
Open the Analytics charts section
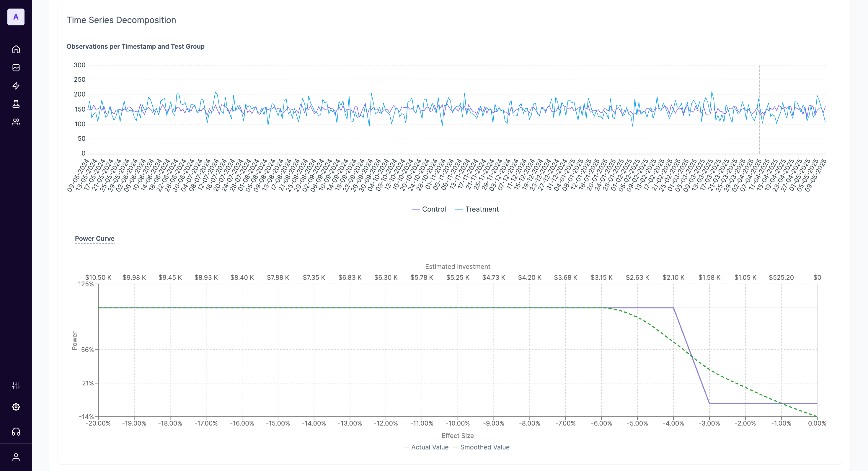coord(16,67)
